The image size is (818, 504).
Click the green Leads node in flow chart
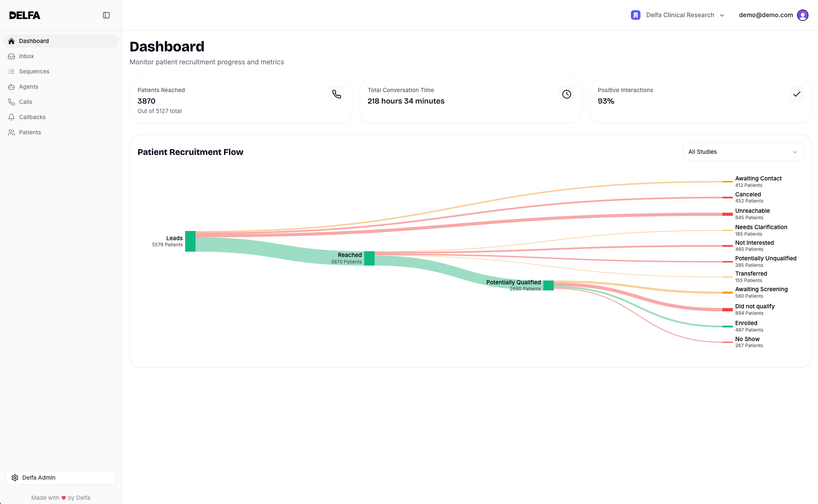point(190,241)
